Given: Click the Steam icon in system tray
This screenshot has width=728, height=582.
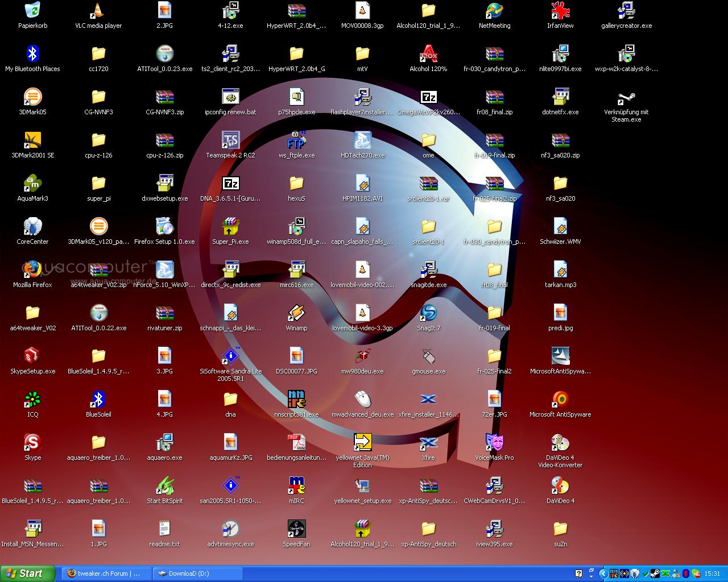Looking at the screenshot, I should point(655,574).
